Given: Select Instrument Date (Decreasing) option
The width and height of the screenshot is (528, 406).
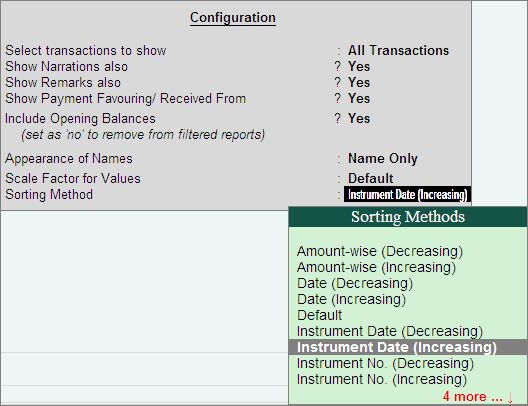Looking at the screenshot, I should 390,331.
